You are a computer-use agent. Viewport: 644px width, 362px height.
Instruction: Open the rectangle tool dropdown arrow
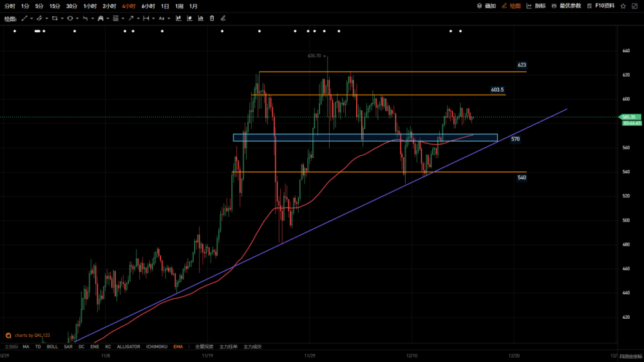pyautogui.click(x=62, y=18)
